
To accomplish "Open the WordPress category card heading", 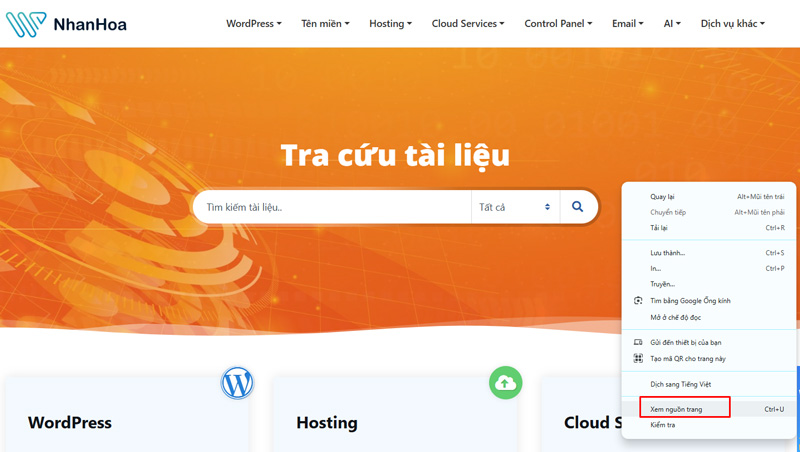I will coord(70,423).
